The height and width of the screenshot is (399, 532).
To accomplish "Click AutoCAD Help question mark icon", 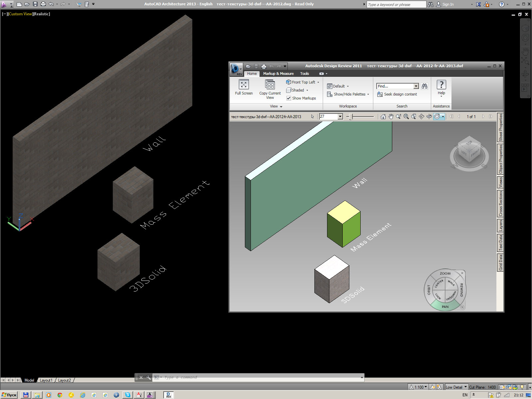I will pyautogui.click(x=502, y=4).
